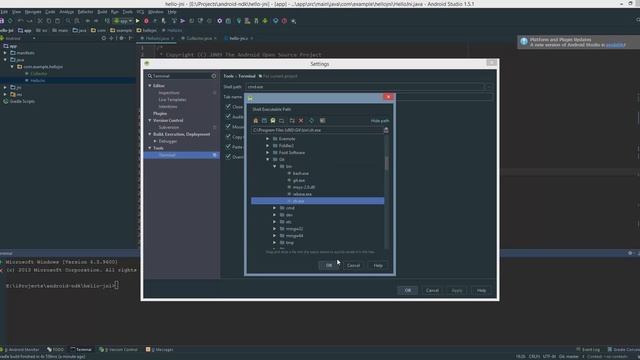This screenshot has width=640, height=360.
Task: Click the file chooser vertical scrollbar thumb
Action: 387,163
